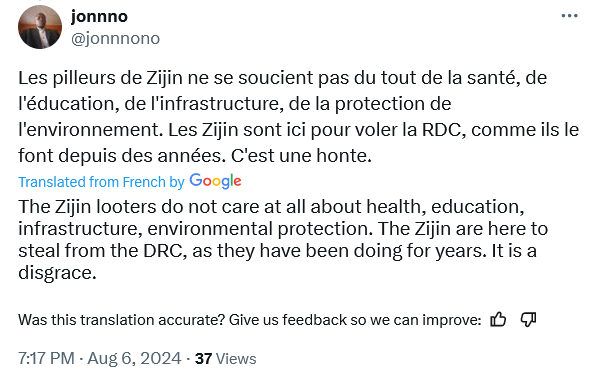This screenshot has width=598, height=378.
Task: Click the word RDC in the French text
Action: [444, 130]
